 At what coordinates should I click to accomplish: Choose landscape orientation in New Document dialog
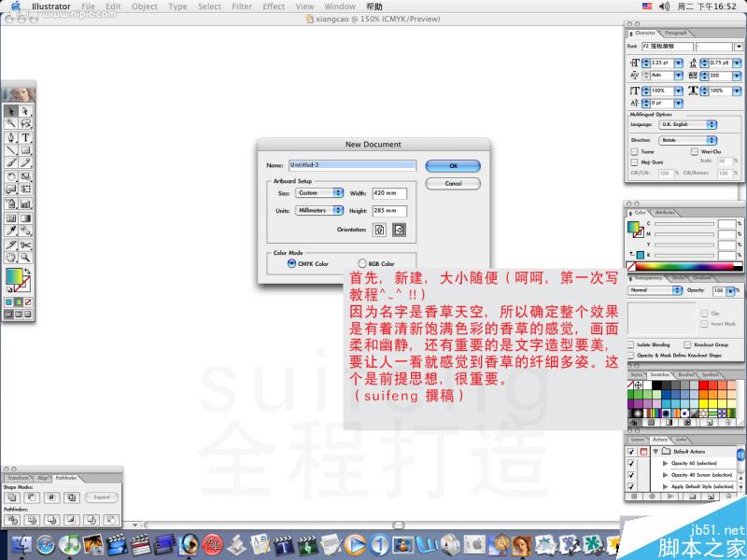click(x=401, y=230)
